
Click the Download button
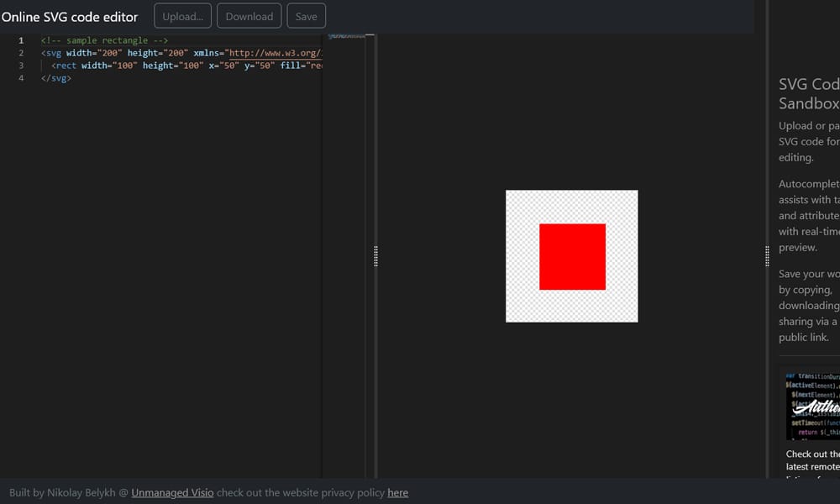249,15
